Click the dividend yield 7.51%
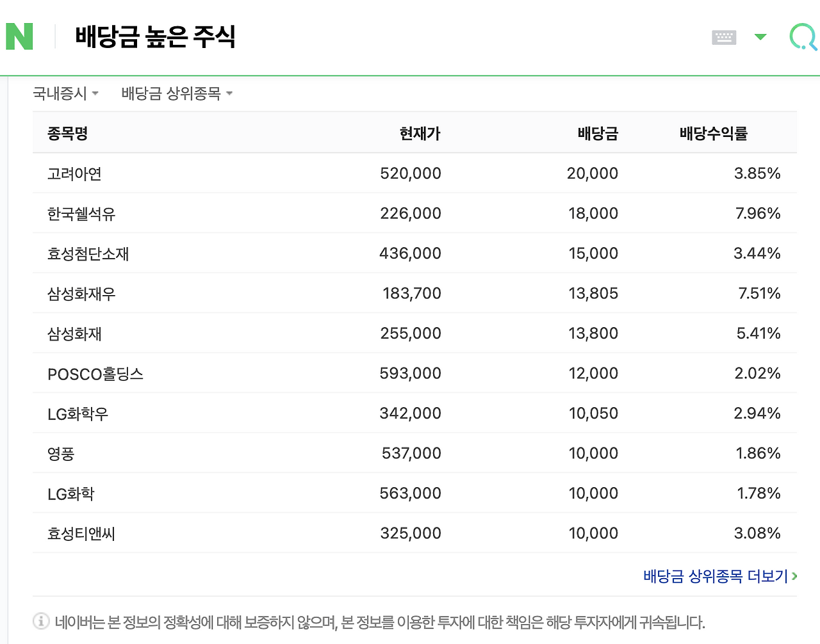The image size is (820, 644). [x=759, y=293]
